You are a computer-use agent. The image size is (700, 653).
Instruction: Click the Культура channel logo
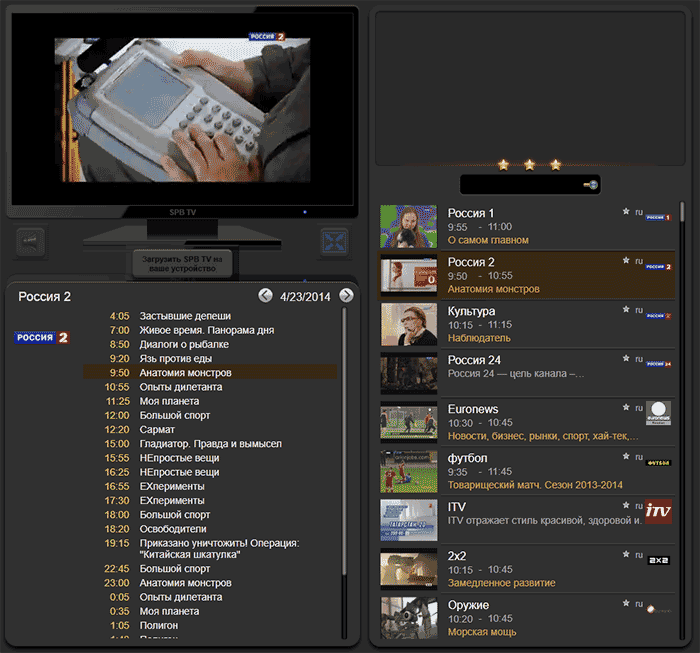pyautogui.click(x=658, y=316)
